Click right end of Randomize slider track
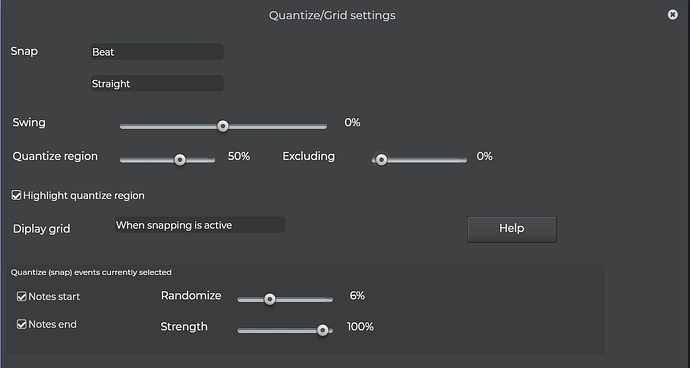 (330, 300)
